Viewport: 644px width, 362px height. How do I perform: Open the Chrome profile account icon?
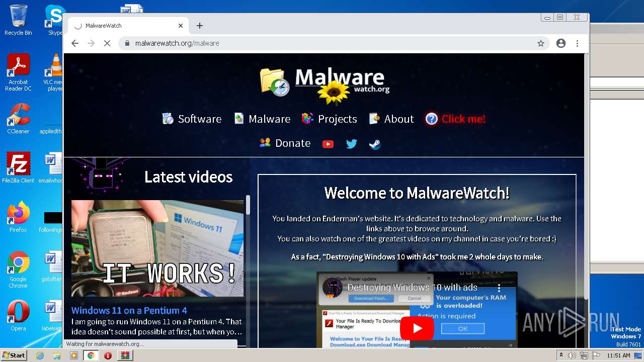561,43
